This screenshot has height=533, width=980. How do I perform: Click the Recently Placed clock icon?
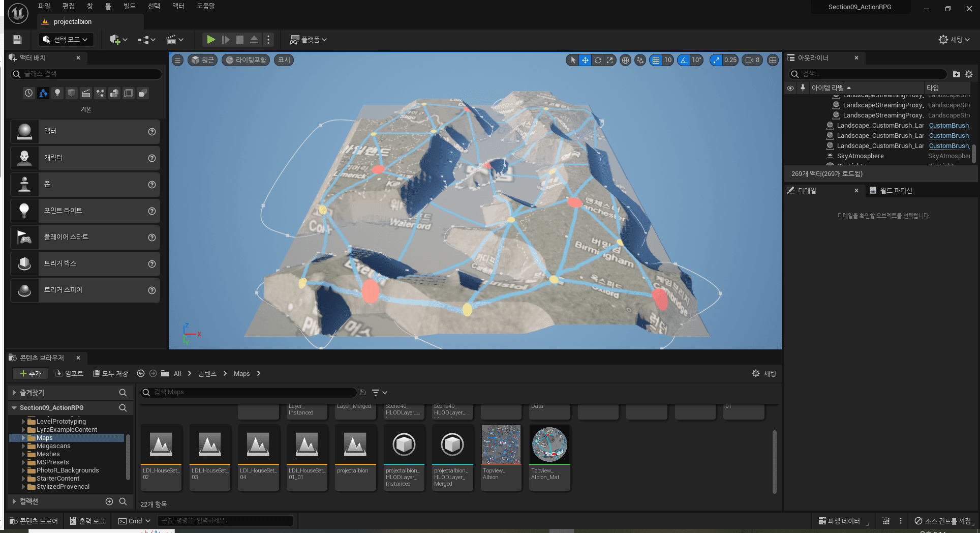(x=29, y=93)
